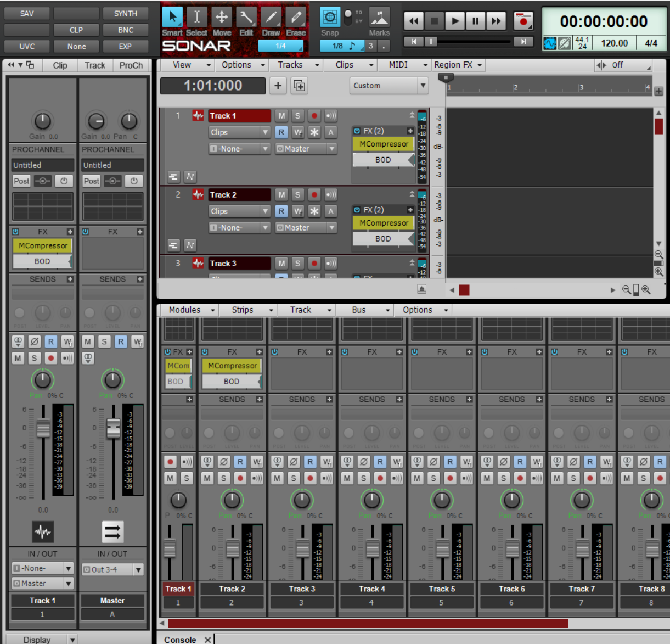
Task: Click measure 2 on the timeline ruler
Action: click(x=515, y=87)
